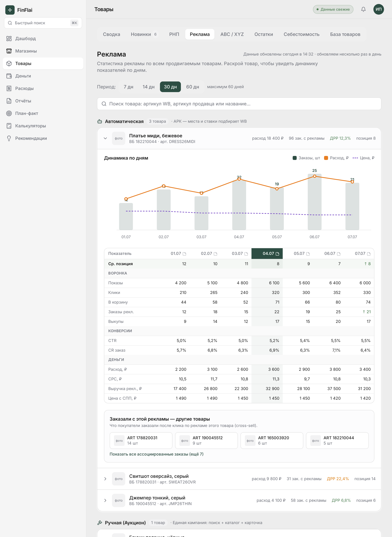392x537 pixels.
Task: Expand the Свитшот оверсайз, серый row
Action: tap(105, 479)
